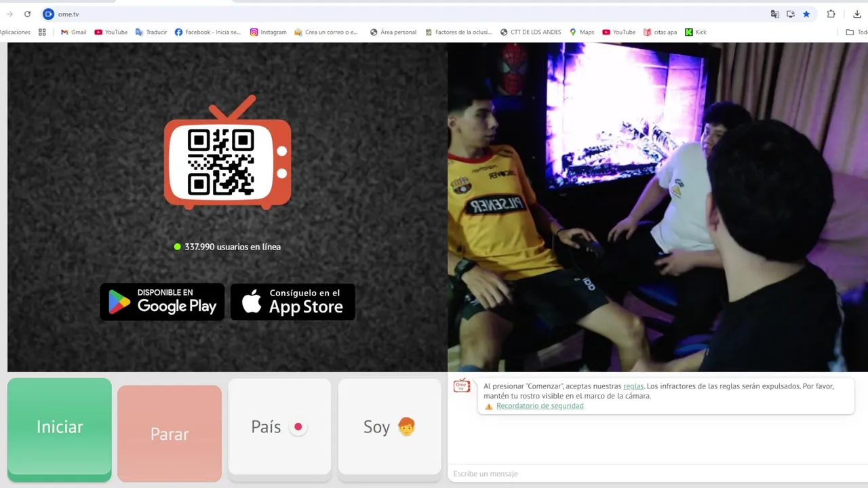Open the YouTube bookmark next to Maps
This screenshot has height=488, width=868.
coord(618,32)
